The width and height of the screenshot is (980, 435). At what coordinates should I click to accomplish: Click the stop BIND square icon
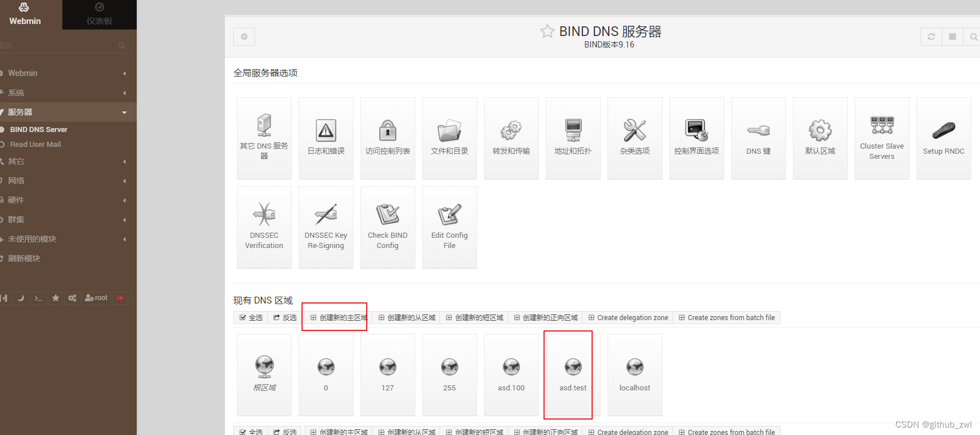pos(953,37)
